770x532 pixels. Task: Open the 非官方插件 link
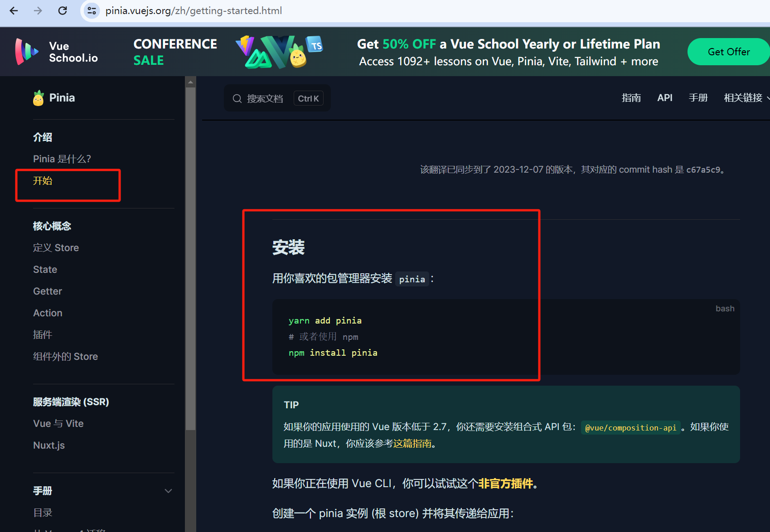pyautogui.click(x=505, y=484)
